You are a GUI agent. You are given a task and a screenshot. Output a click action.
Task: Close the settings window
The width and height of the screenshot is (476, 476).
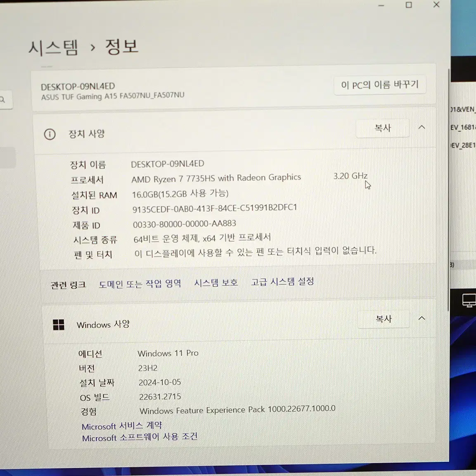(x=436, y=5)
